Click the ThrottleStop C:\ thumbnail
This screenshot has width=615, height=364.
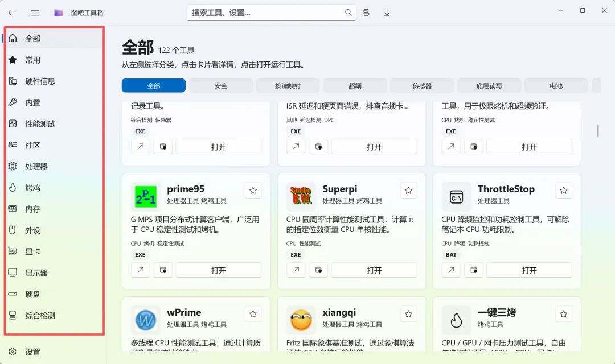[456, 197]
